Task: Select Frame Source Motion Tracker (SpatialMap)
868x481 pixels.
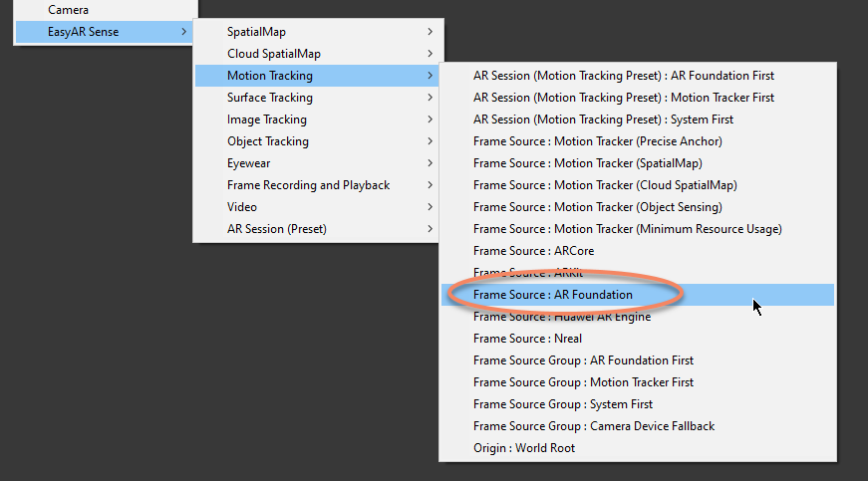Action: [638, 163]
